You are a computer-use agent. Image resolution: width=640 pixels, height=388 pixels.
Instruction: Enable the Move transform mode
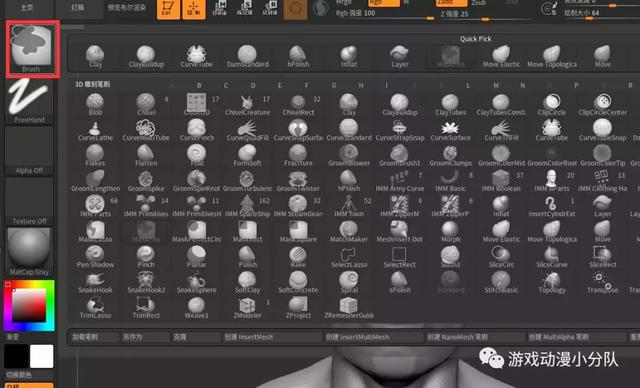(x=220, y=8)
